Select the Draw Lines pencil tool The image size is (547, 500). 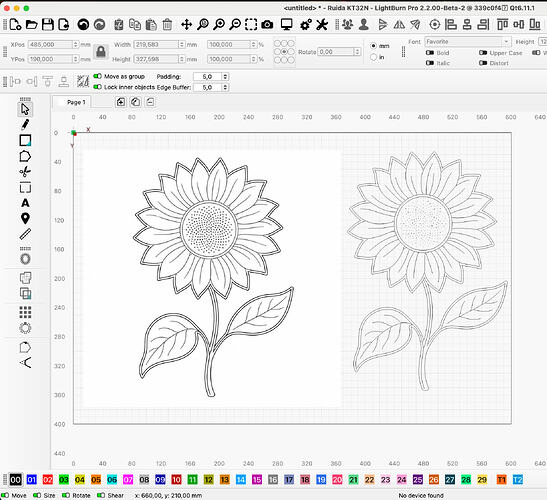(25, 125)
